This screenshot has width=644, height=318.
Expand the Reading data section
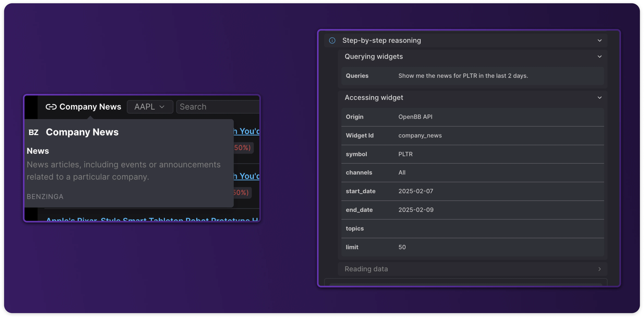(599, 269)
